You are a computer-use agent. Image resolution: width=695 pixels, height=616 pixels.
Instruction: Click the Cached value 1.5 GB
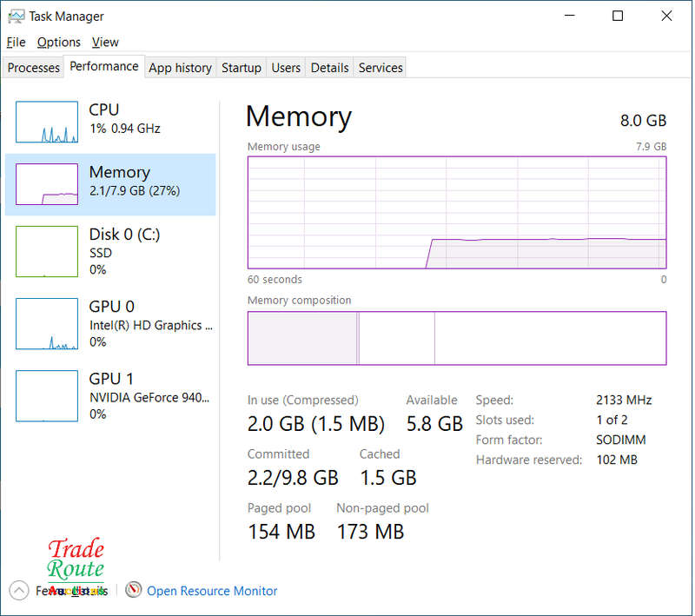(387, 478)
